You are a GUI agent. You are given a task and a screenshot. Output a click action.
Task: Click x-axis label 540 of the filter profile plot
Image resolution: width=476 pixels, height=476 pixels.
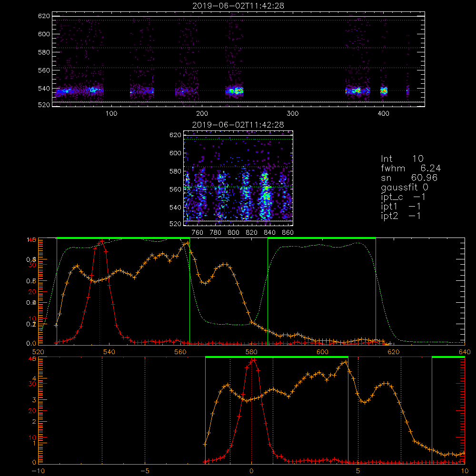109,352
